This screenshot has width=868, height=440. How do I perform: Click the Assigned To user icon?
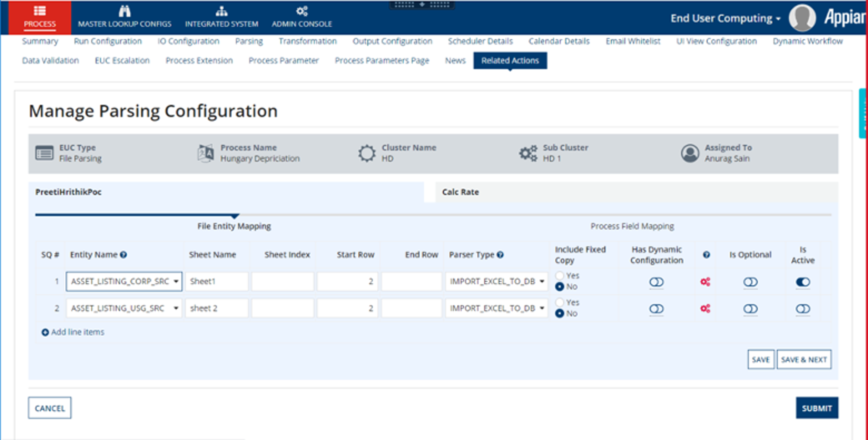[x=690, y=153]
